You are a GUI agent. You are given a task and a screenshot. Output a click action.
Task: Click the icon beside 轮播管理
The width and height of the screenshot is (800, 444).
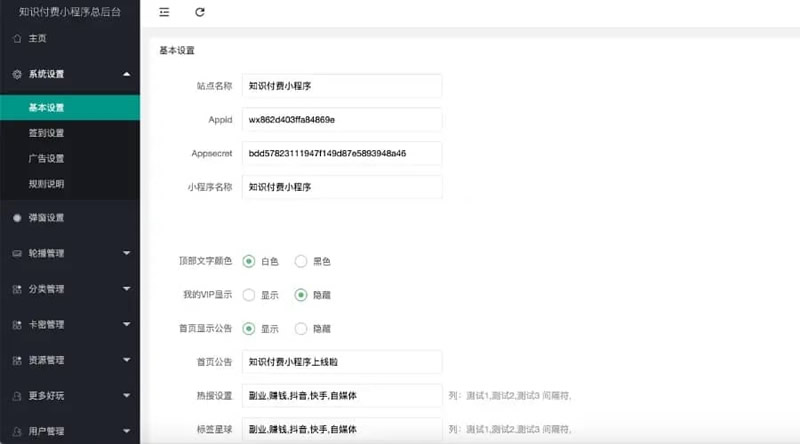pos(17,254)
